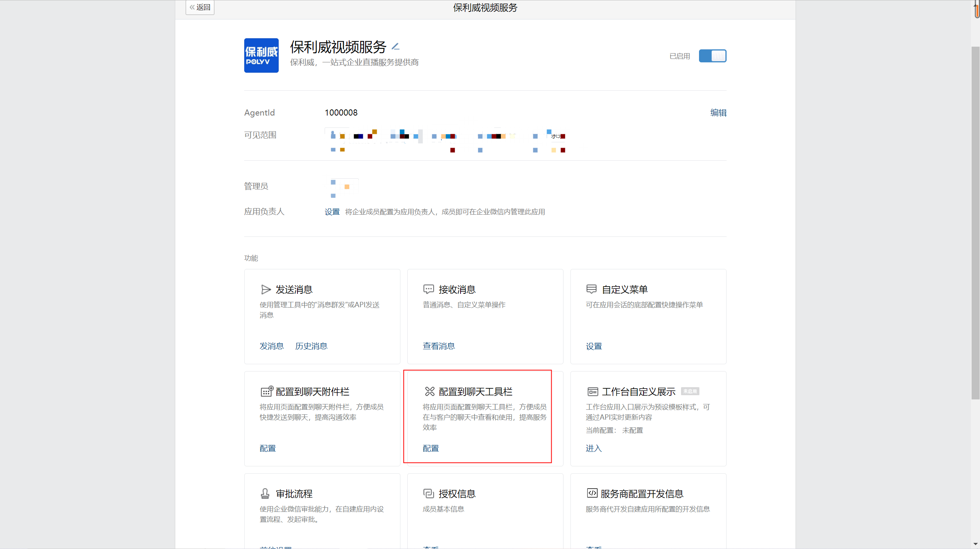Click the 当前配置: 未配置 status text
The height and width of the screenshot is (549, 980).
click(614, 430)
